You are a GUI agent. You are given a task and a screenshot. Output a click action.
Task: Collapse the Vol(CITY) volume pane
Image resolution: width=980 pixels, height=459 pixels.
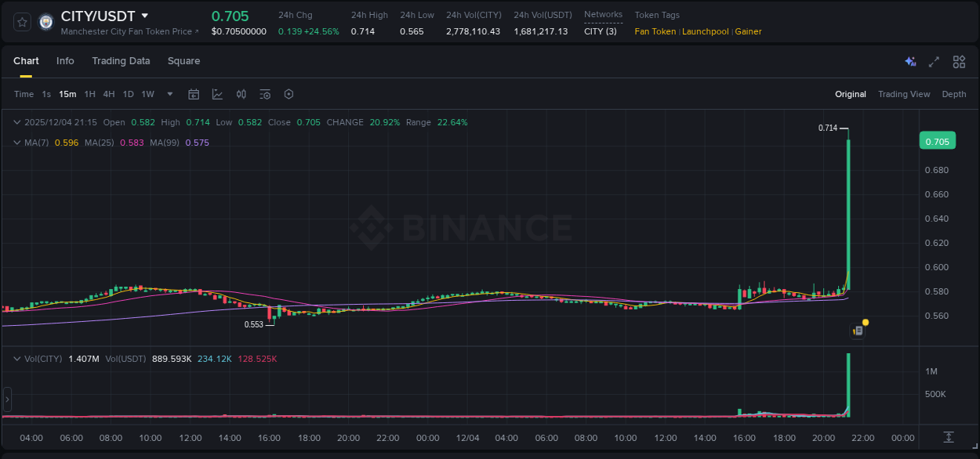(x=16, y=359)
